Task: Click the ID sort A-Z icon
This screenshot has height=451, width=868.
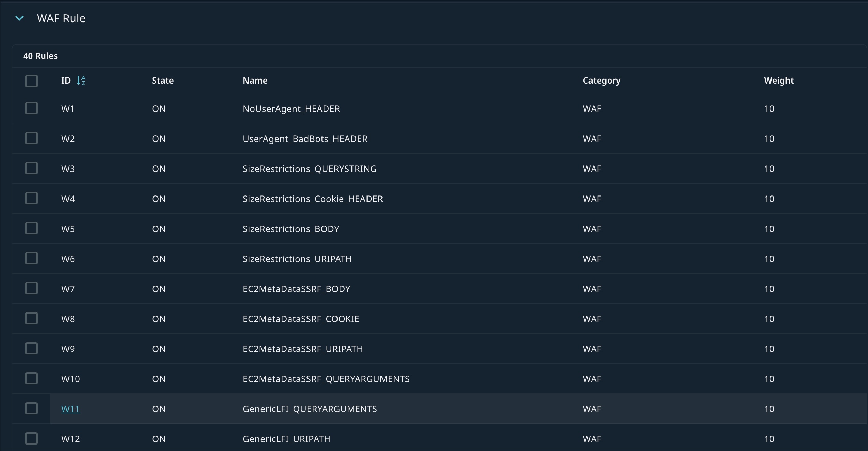Action: coord(81,81)
